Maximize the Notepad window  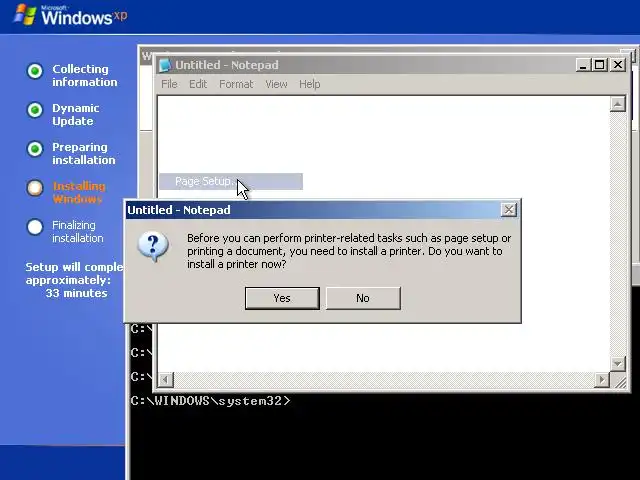[600, 65]
